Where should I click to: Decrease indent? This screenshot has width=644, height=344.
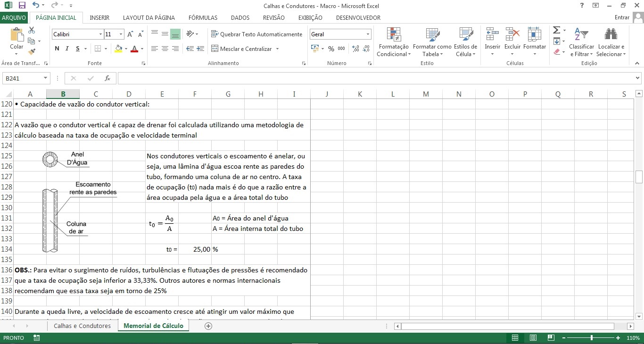(x=190, y=49)
